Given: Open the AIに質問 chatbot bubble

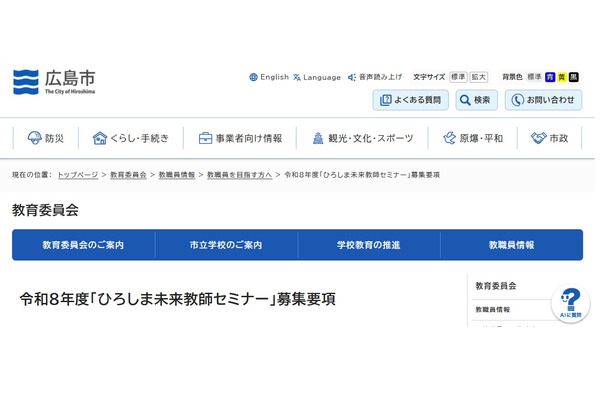Looking at the screenshot, I should pyautogui.click(x=570, y=304).
